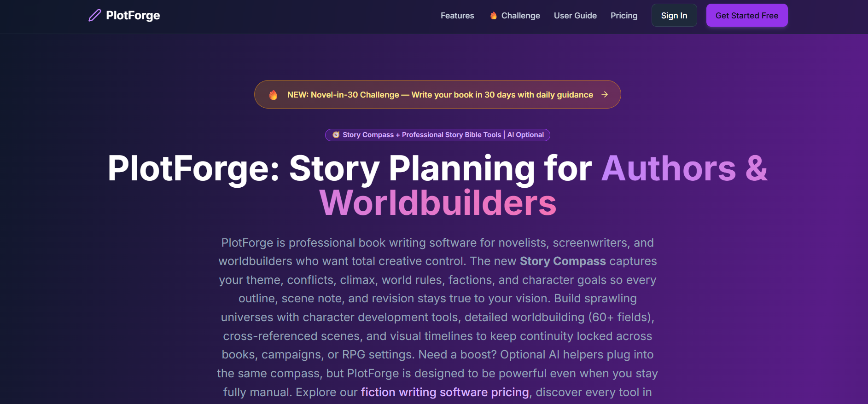Click the flame icon inside the announcement banner

(x=274, y=94)
